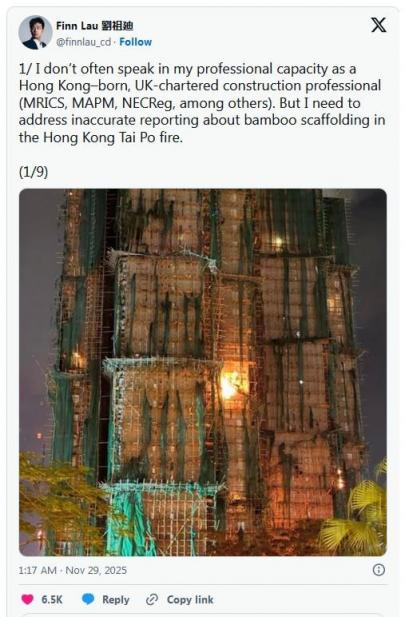
Task: Click the tweet text about bamboo scaffolding
Action: (x=202, y=103)
